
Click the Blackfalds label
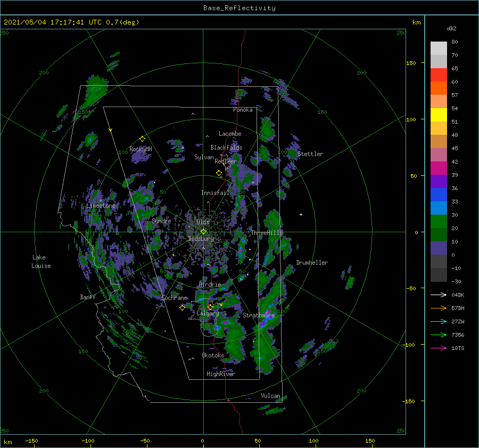pyautogui.click(x=226, y=148)
